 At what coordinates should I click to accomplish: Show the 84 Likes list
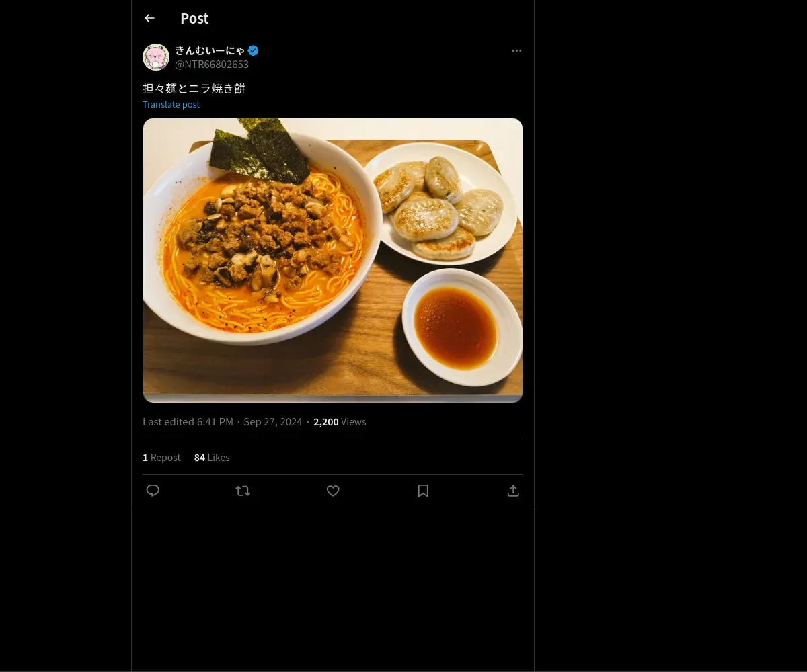(x=212, y=458)
